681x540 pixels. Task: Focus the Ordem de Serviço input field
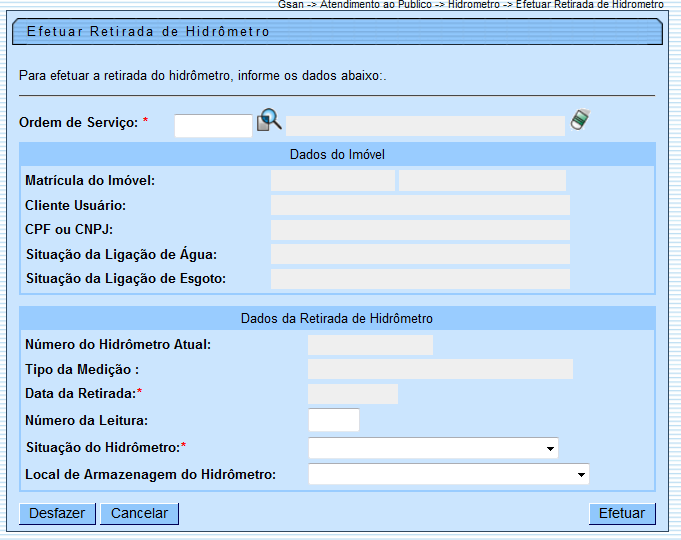213,126
